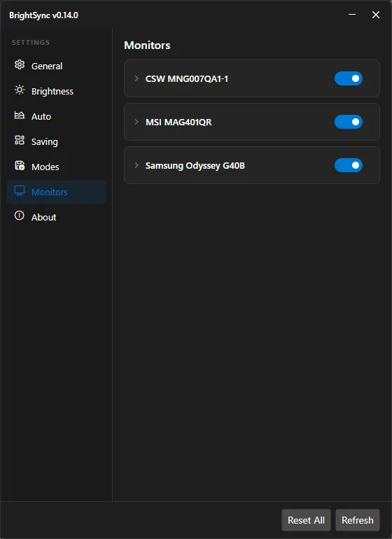The image size is (392, 539).
Task: Expand MSI MAG401QR chevron
Action: [x=136, y=122]
